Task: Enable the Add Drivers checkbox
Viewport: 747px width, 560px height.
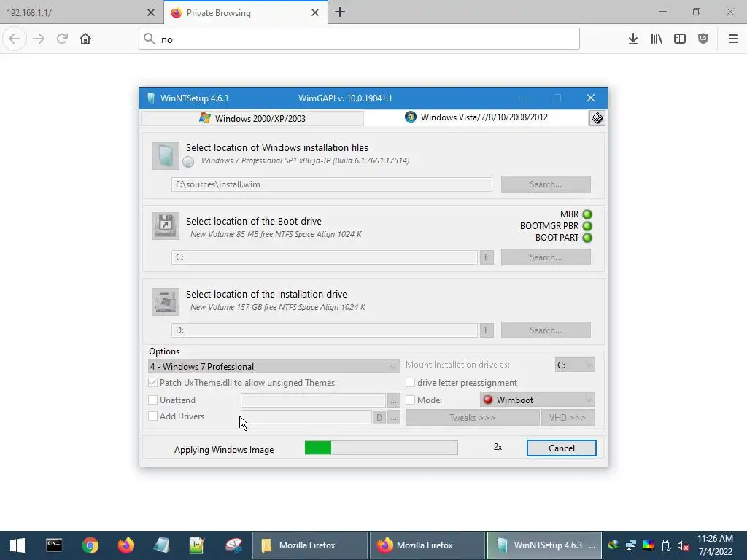Action: [x=152, y=416]
